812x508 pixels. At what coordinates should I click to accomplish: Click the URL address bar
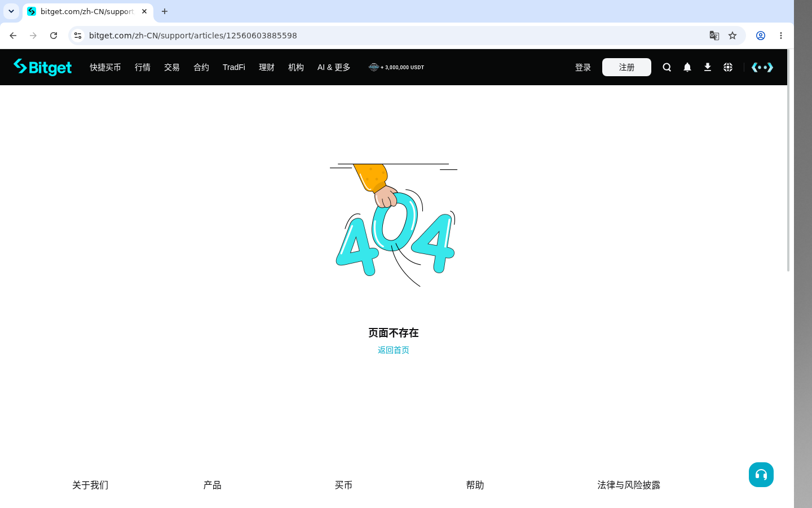tap(395, 36)
